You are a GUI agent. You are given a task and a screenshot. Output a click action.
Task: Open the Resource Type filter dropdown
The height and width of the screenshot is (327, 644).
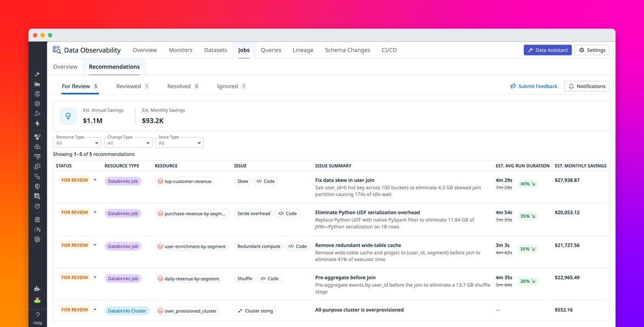tap(77, 143)
